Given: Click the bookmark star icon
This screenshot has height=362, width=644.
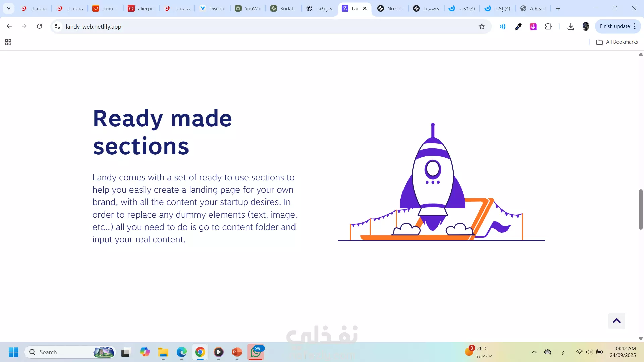Looking at the screenshot, I should [x=482, y=27].
